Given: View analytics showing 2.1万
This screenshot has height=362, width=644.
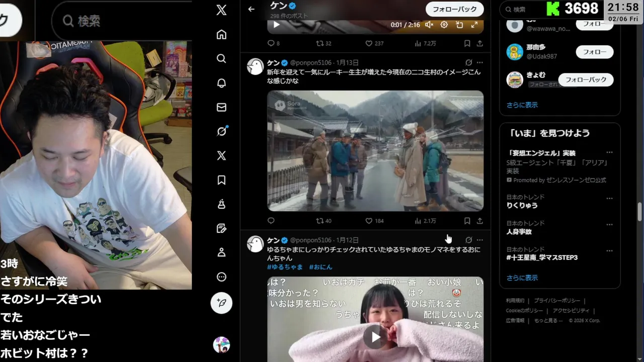Looking at the screenshot, I should (425, 221).
